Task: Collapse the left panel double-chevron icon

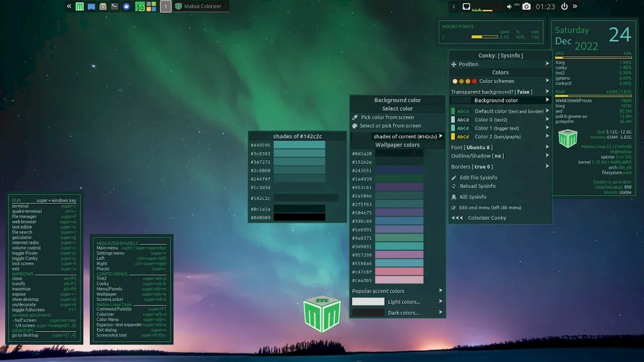Action: pyautogui.click(x=69, y=6)
